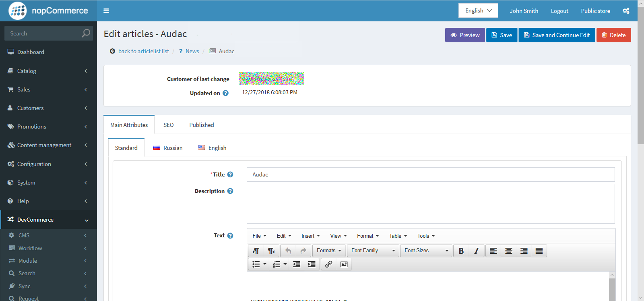The image size is (644, 301).
Task: Open the editor Insert menu
Action: pyautogui.click(x=311, y=236)
